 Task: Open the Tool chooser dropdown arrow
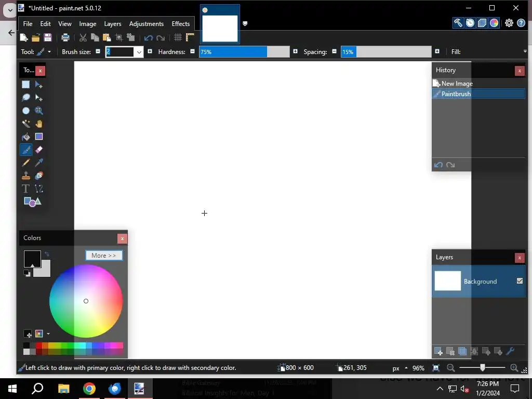point(49,52)
